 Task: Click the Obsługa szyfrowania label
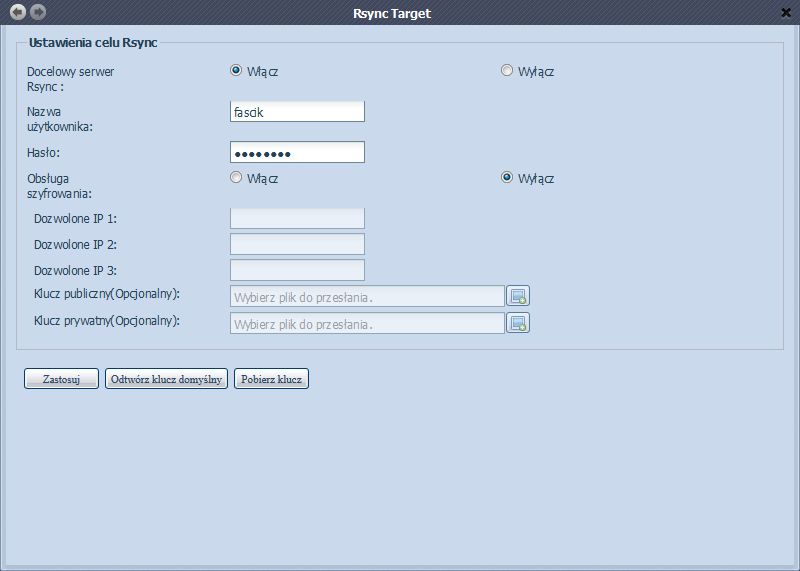(59, 186)
